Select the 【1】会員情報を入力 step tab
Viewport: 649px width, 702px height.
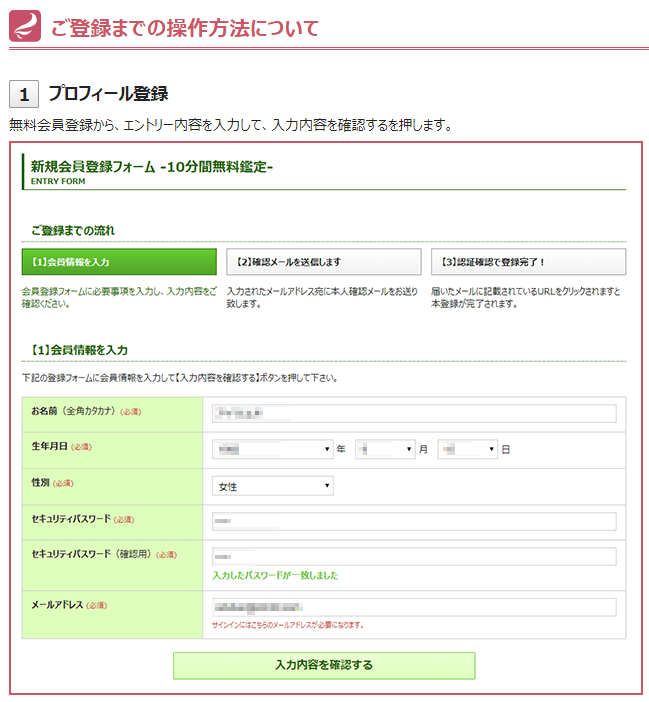(x=119, y=262)
